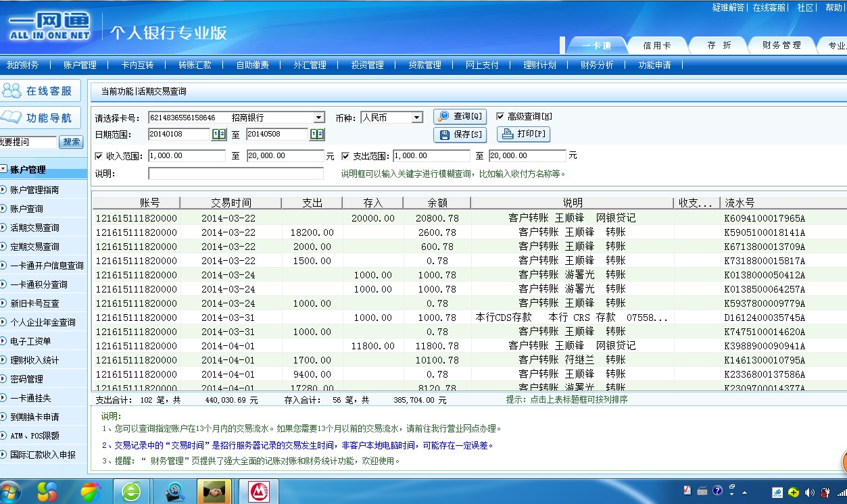This screenshot has width=847, height=504.
Task: Open the 转账汇款 transfer menu
Action: click(195, 65)
